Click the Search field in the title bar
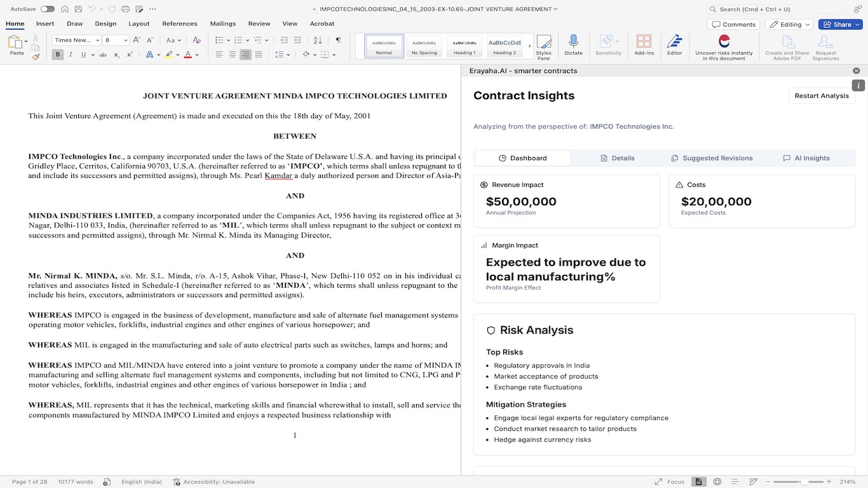Screen dimensions: 868x488 coord(776,9)
